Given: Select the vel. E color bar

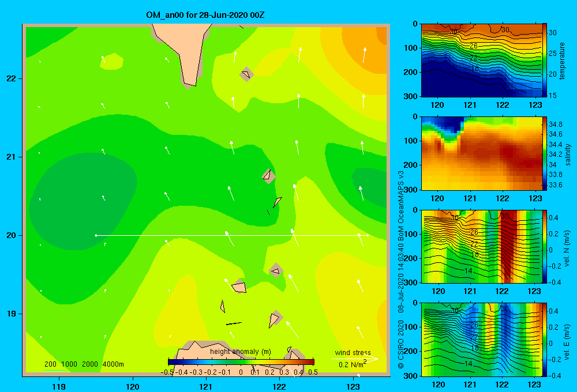Looking at the screenshot, I should [x=545, y=340].
